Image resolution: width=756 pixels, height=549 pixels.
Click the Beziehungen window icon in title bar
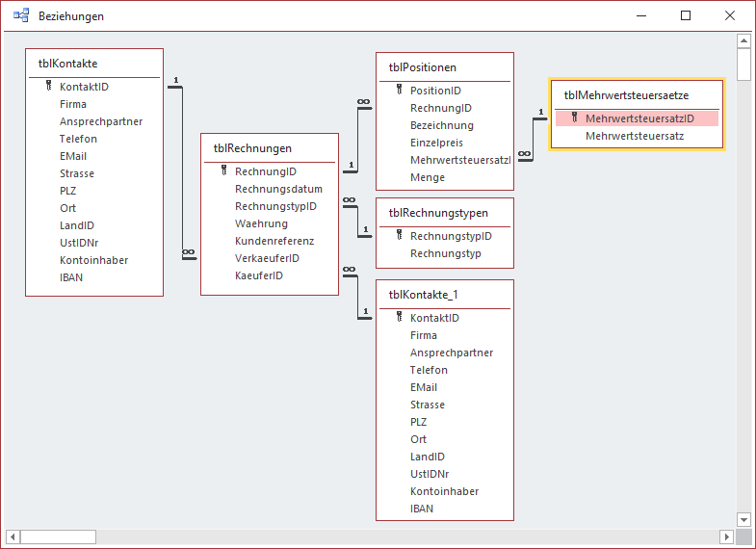coord(20,15)
